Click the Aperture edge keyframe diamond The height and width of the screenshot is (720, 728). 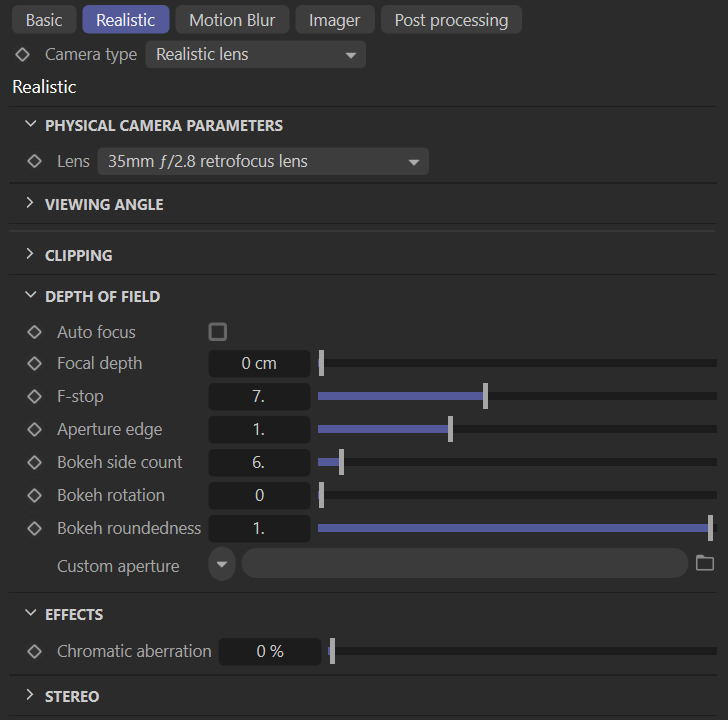tap(35, 429)
